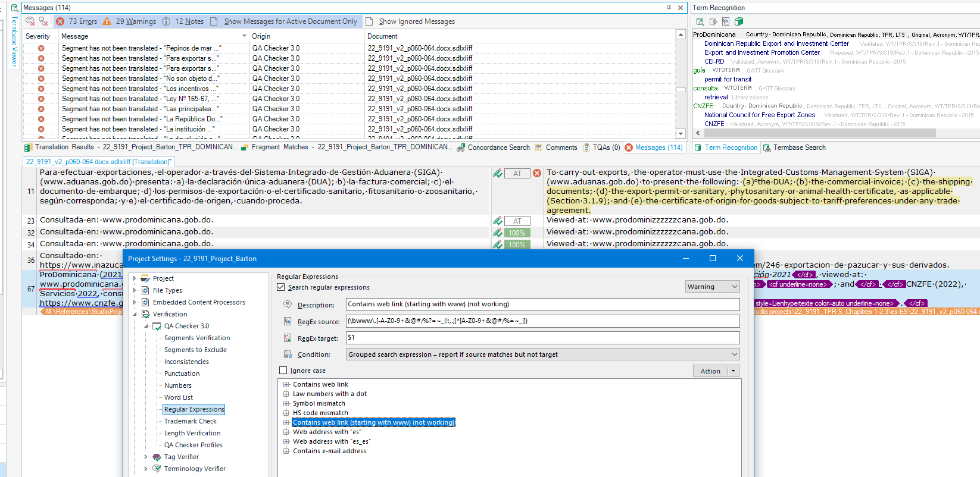Close the Messages panel
The image size is (980, 477).
pos(681,8)
